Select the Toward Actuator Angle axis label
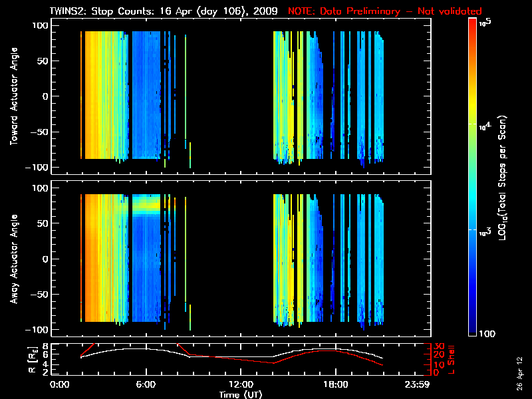 (x=13, y=97)
